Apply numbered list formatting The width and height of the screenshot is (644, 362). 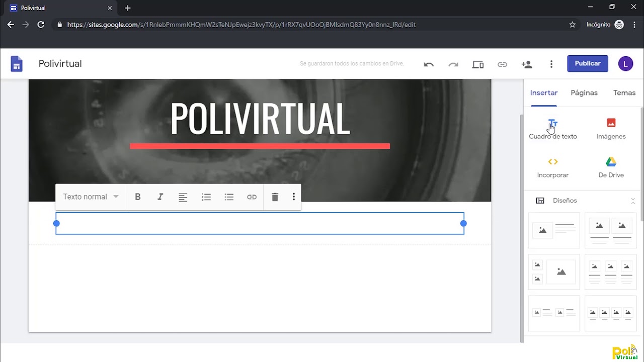click(x=206, y=197)
